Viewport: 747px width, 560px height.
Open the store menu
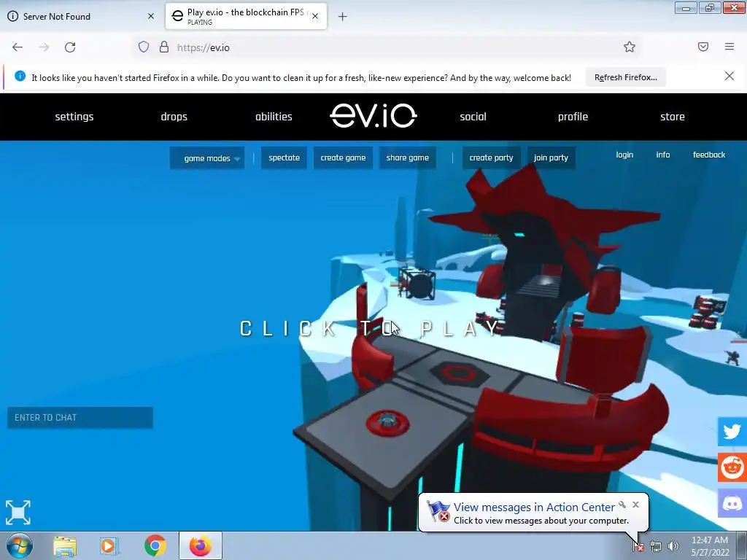coord(672,117)
